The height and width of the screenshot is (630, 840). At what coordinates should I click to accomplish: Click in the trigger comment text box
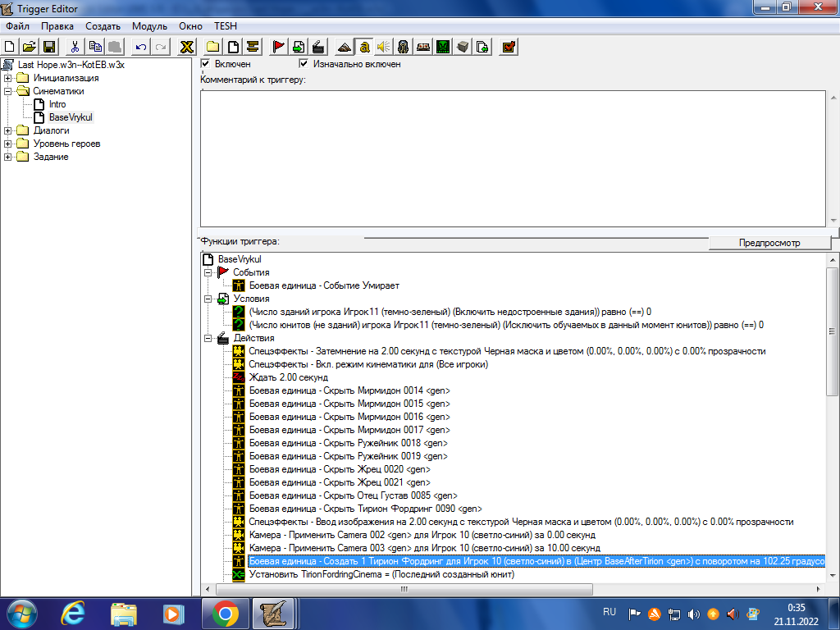pyautogui.click(x=513, y=158)
